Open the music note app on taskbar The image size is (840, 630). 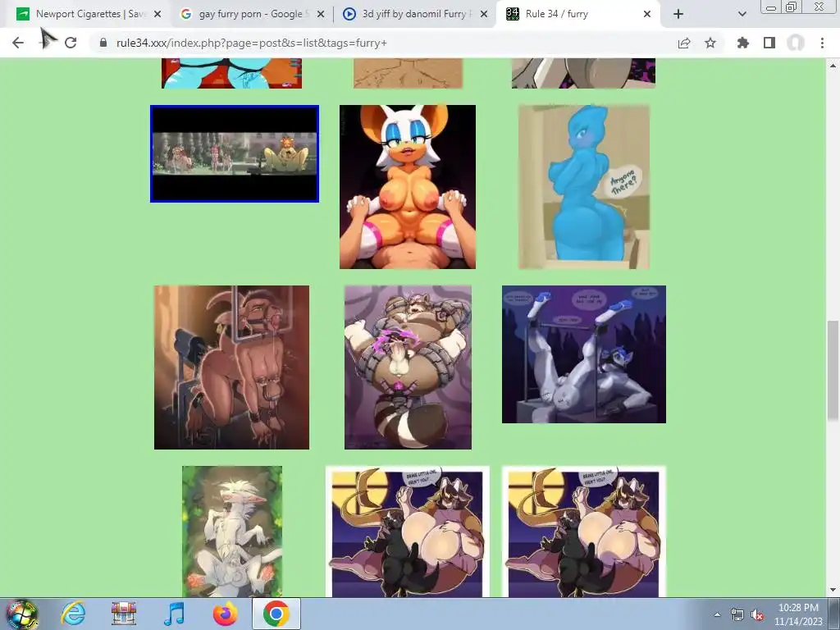(174, 614)
